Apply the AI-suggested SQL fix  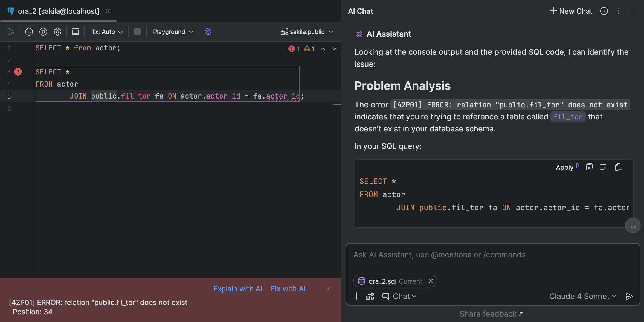pos(564,167)
